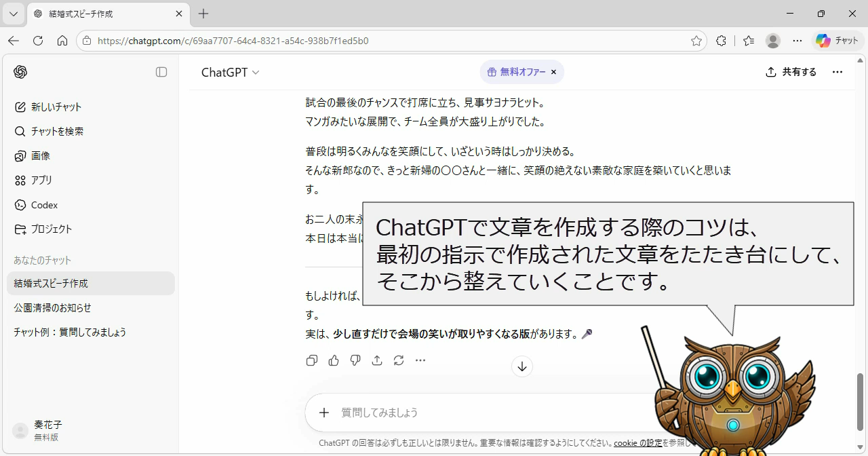Screen dimensions: 868x456
Task: Collapse the sidebar with the panel toggle
Action: point(161,72)
